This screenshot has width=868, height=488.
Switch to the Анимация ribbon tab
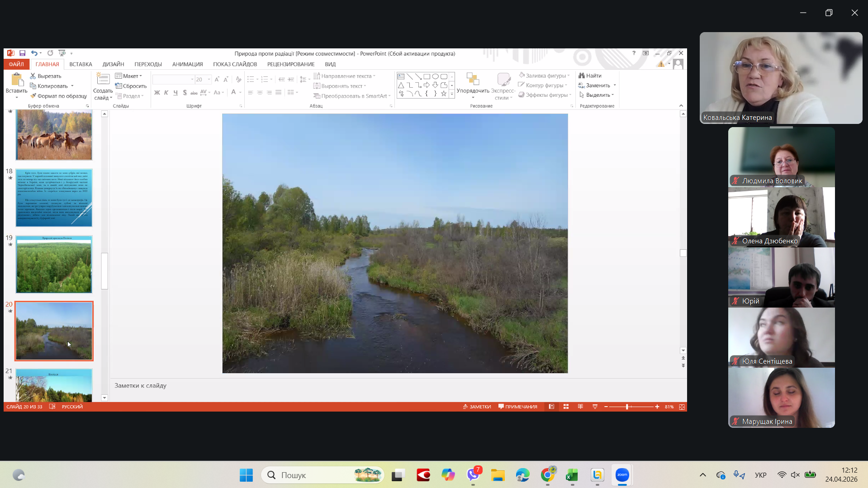pyautogui.click(x=187, y=64)
